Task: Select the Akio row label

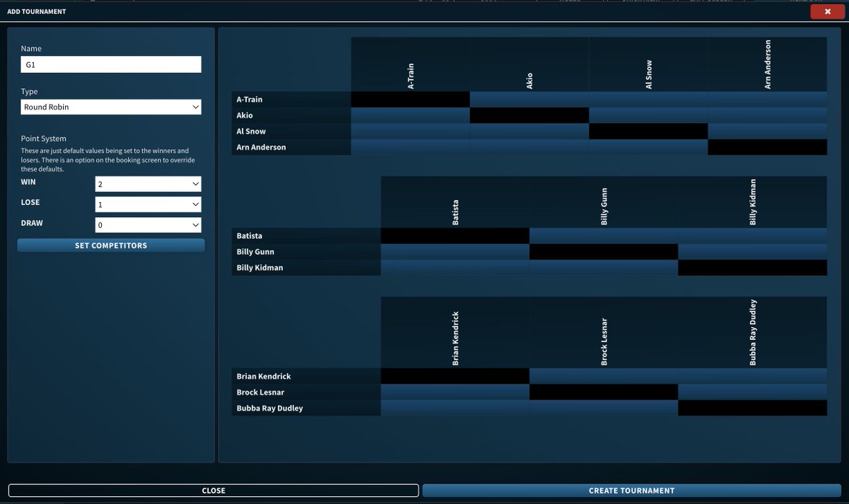Action: click(x=291, y=115)
